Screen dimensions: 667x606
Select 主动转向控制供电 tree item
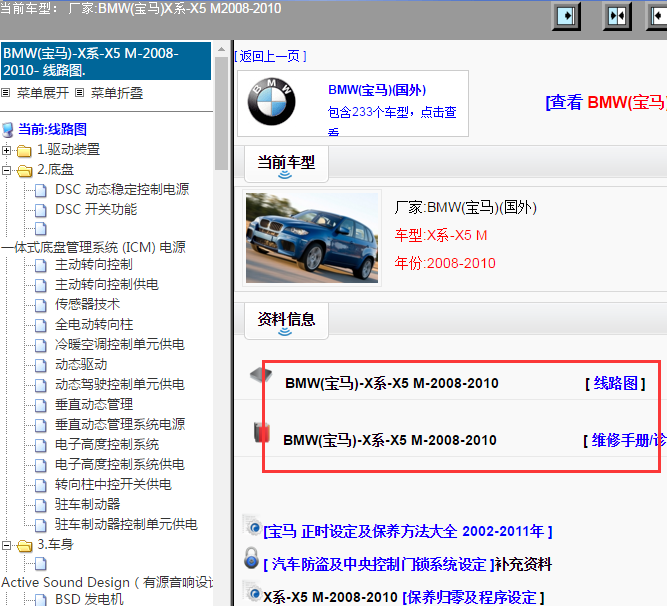[107, 285]
